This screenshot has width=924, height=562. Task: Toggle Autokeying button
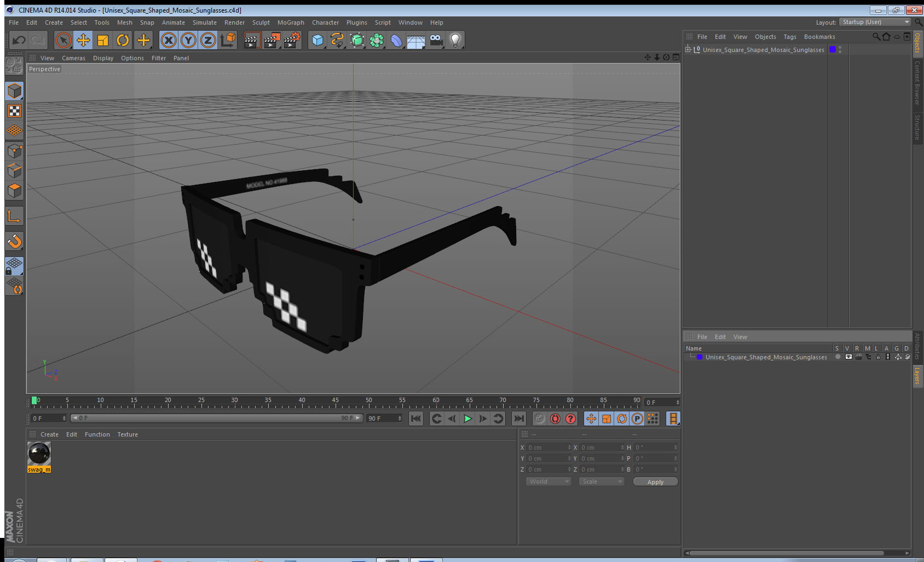pyautogui.click(x=555, y=418)
